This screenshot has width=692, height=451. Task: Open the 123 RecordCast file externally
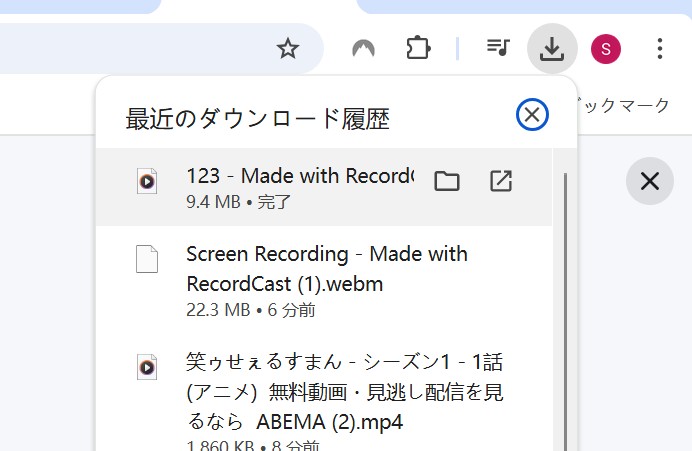[501, 181]
